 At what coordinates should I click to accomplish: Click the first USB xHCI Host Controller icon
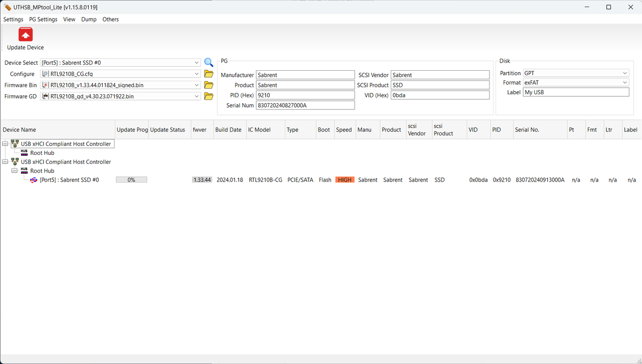tap(15, 144)
